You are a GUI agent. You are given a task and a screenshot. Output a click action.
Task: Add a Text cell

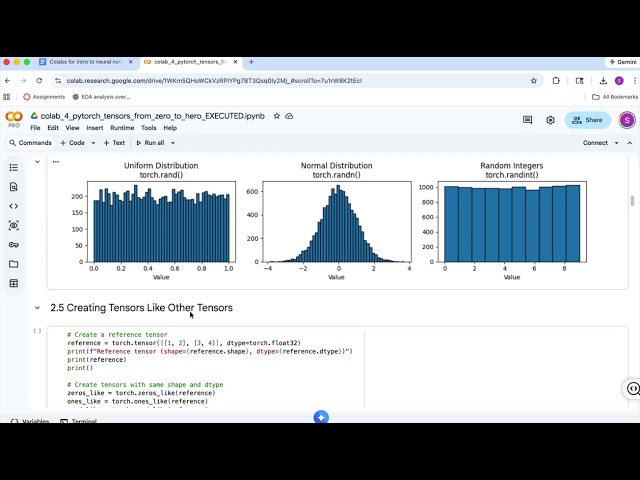click(x=114, y=143)
